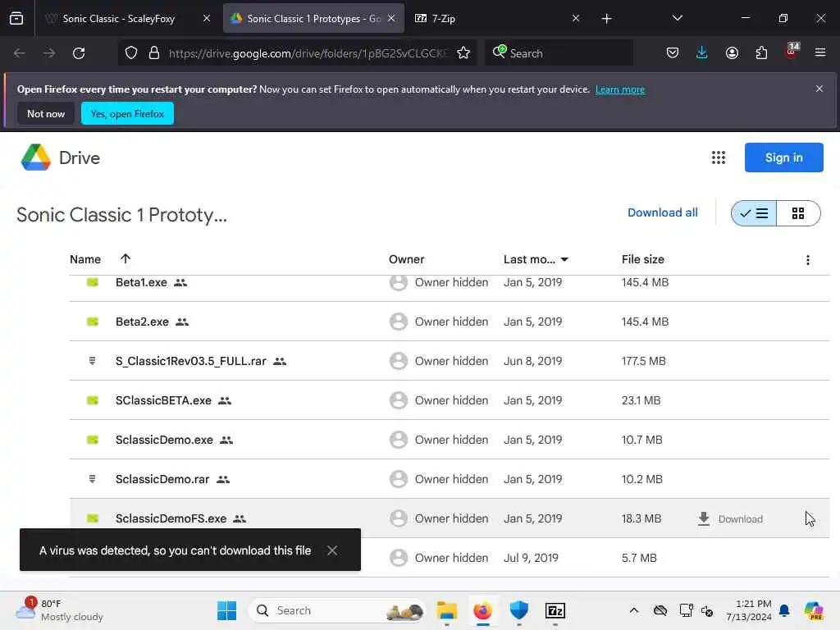Switch to grid layout view
This screenshot has height=630, width=840.
click(798, 213)
